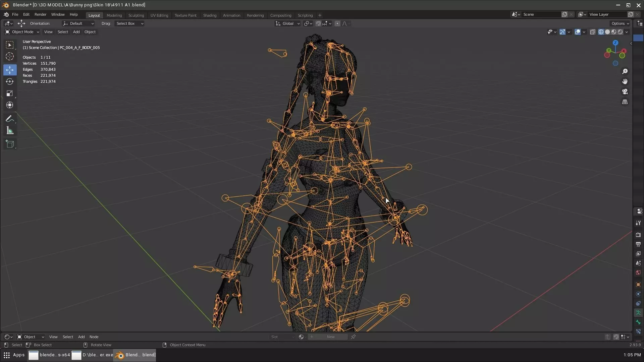Open the Bone Constraints properties tab
Screen dimensions: 644x362
click(638, 331)
